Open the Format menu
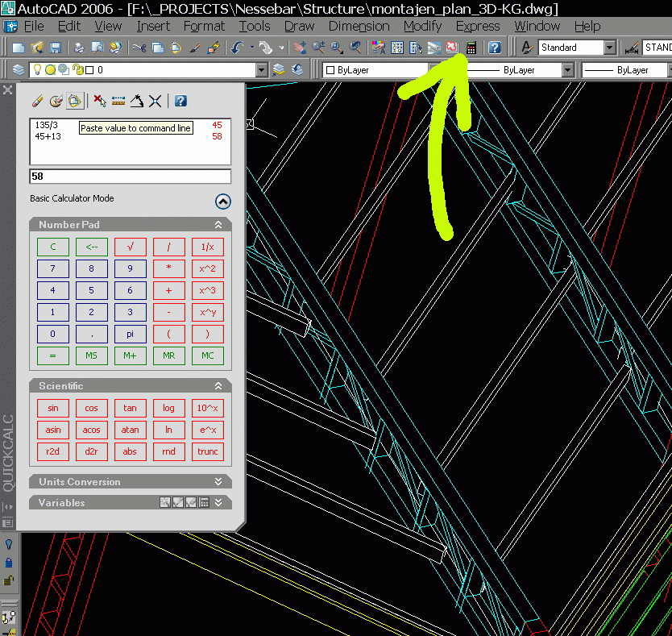The height and width of the screenshot is (636, 672). coord(204,27)
